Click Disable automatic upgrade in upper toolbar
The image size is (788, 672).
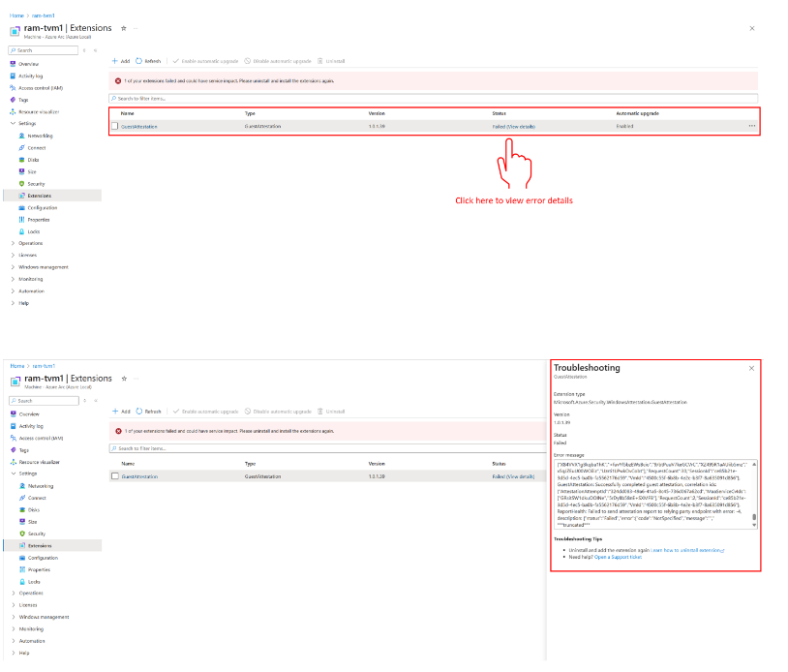coord(278,61)
